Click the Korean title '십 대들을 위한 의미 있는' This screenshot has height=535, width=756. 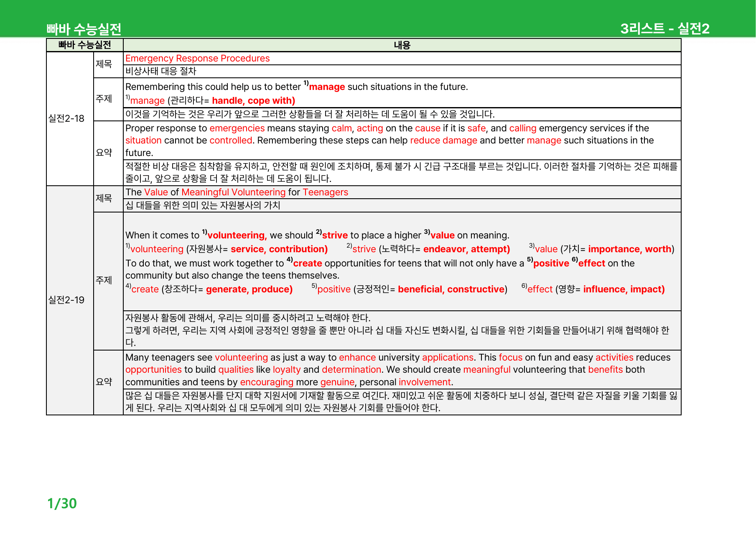pyautogui.click(x=203, y=205)
